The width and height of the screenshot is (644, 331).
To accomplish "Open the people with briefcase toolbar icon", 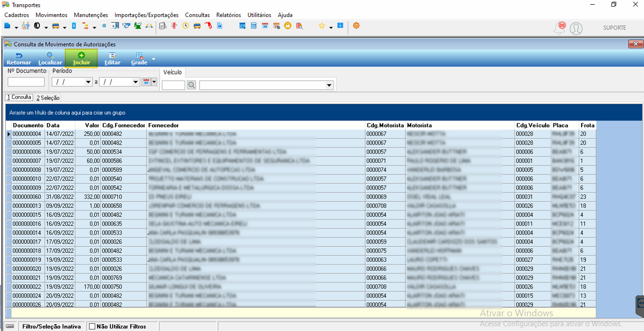I will pos(25,26).
